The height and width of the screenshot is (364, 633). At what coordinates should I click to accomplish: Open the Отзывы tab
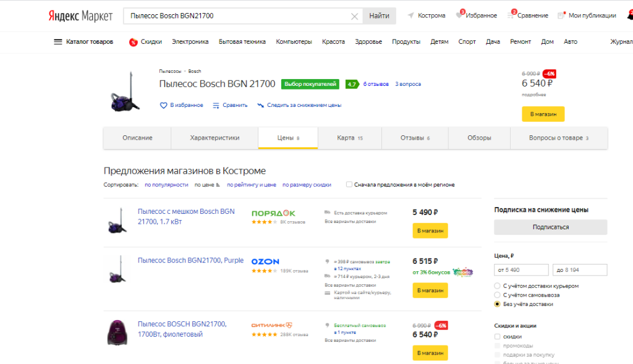[x=414, y=138]
